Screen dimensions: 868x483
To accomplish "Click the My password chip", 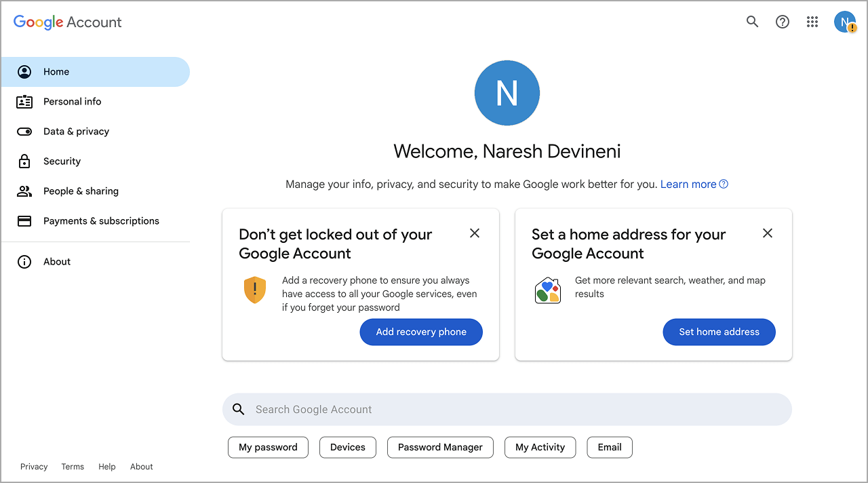I will 268,447.
